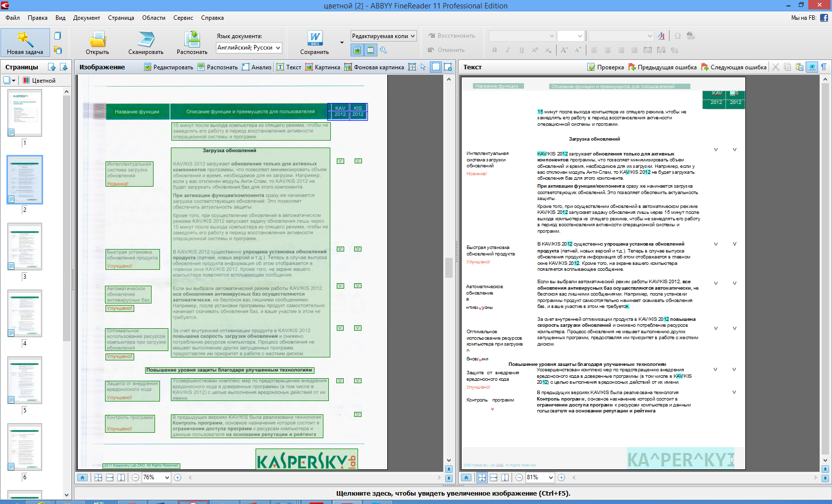Open save options wrench icon
The height and width of the screenshot is (504, 832).
click(x=383, y=50)
